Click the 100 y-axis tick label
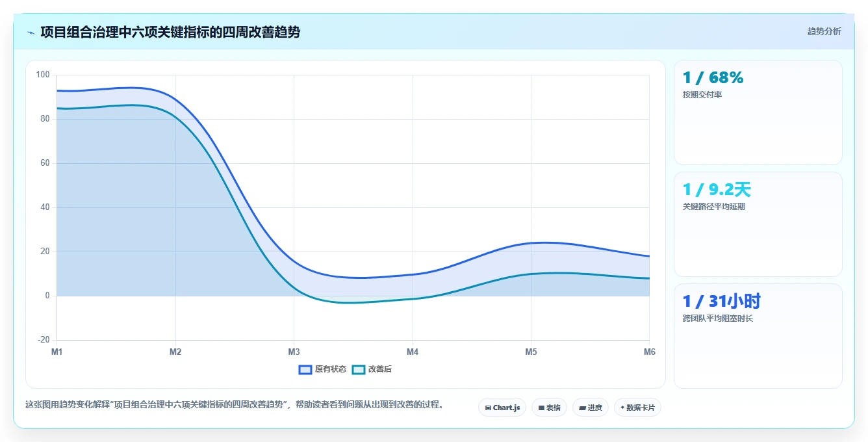Image resolution: width=868 pixels, height=442 pixels. 43,75
